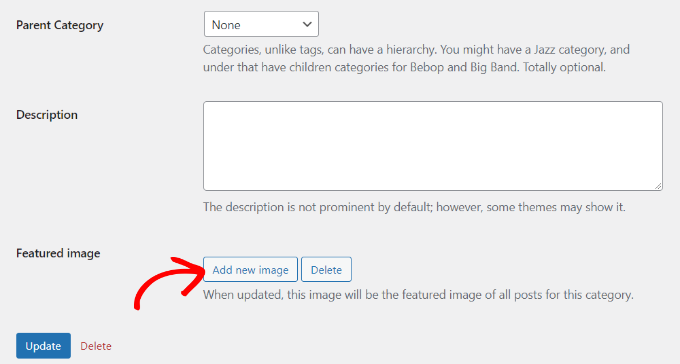680x364 pixels.
Task: Click the resize grip of the Description box
Action: pos(658,186)
